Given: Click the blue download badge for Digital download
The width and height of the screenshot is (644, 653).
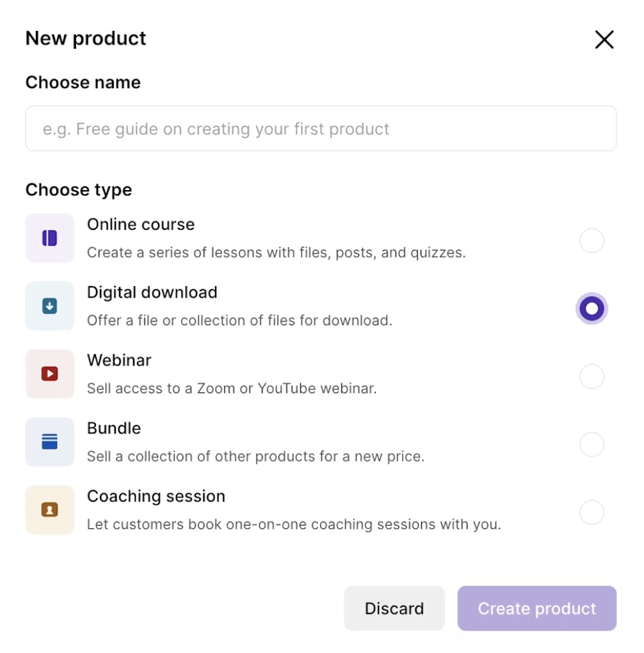Looking at the screenshot, I should 49,305.
